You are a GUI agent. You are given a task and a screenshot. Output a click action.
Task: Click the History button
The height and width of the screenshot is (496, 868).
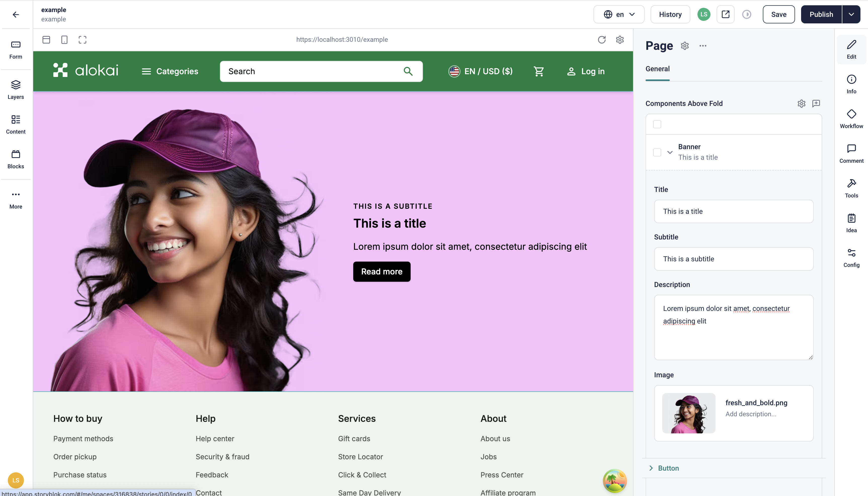point(670,14)
